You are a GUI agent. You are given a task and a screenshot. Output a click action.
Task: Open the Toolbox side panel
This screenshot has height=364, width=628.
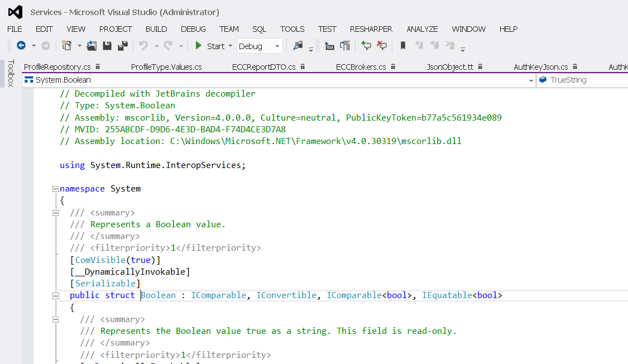(11, 73)
